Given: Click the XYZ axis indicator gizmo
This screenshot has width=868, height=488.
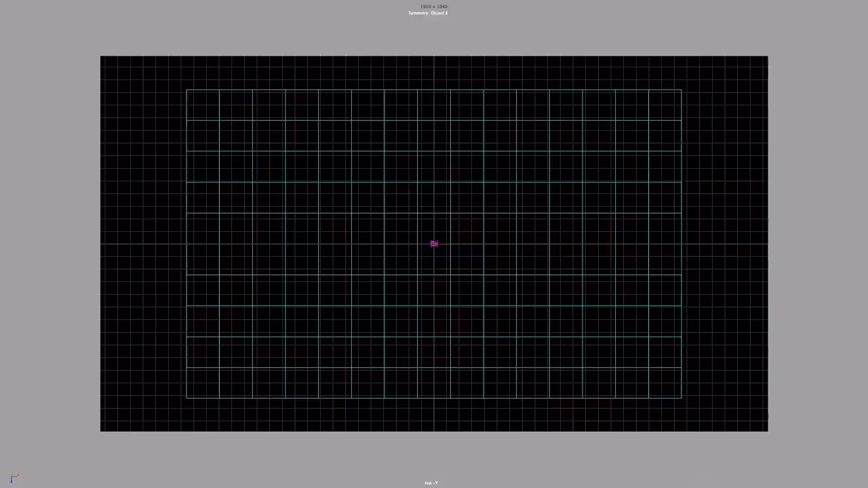Looking at the screenshot, I should 14,479.
